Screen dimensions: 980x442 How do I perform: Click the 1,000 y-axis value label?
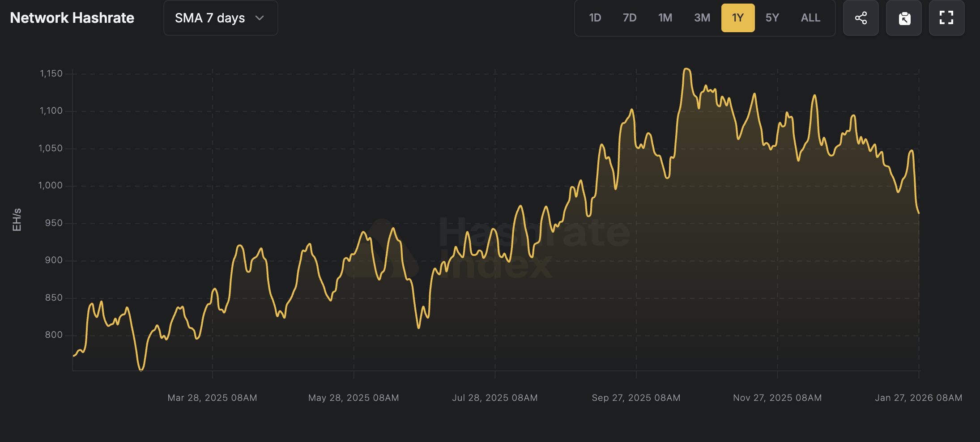coord(50,185)
